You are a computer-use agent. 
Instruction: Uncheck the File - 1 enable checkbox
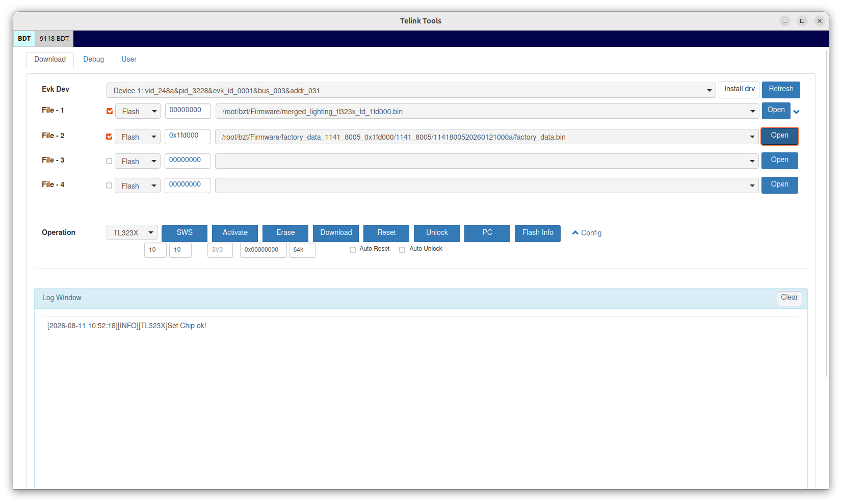point(110,111)
